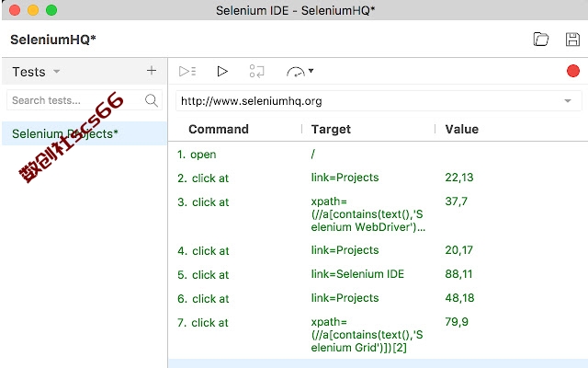Select command row 4 click at
This screenshot has width=588, height=368.
pyautogui.click(x=378, y=250)
